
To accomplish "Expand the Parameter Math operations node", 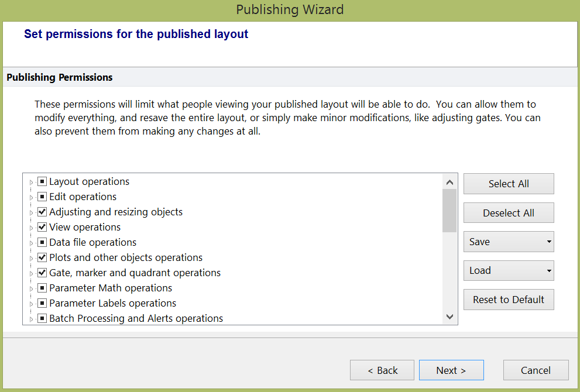I will 32,289.
